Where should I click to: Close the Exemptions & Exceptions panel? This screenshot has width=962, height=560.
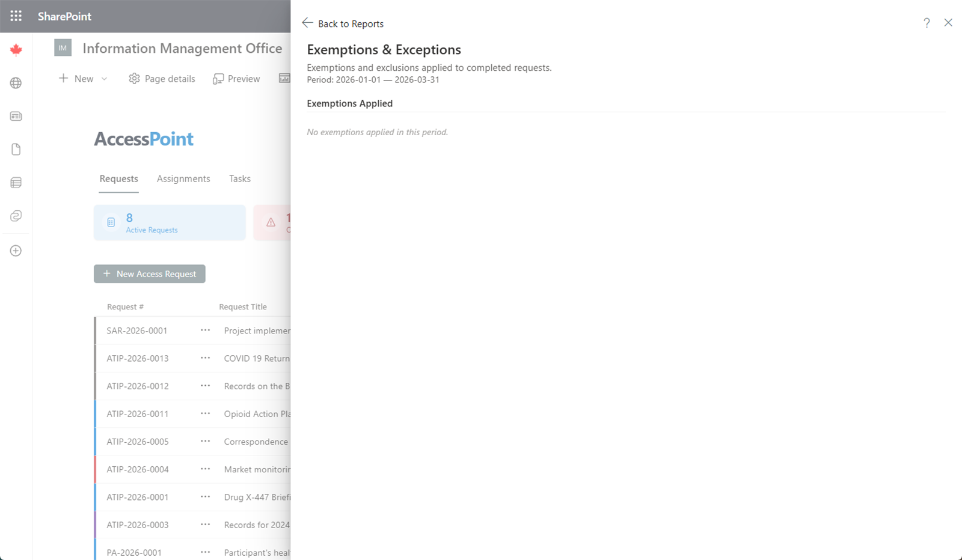[948, 23]
